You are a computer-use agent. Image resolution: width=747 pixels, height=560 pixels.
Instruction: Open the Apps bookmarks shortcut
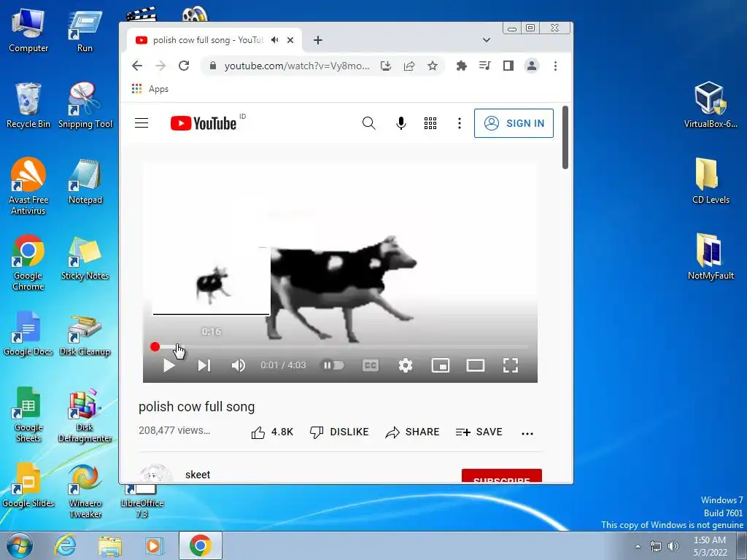click(150, 89)
